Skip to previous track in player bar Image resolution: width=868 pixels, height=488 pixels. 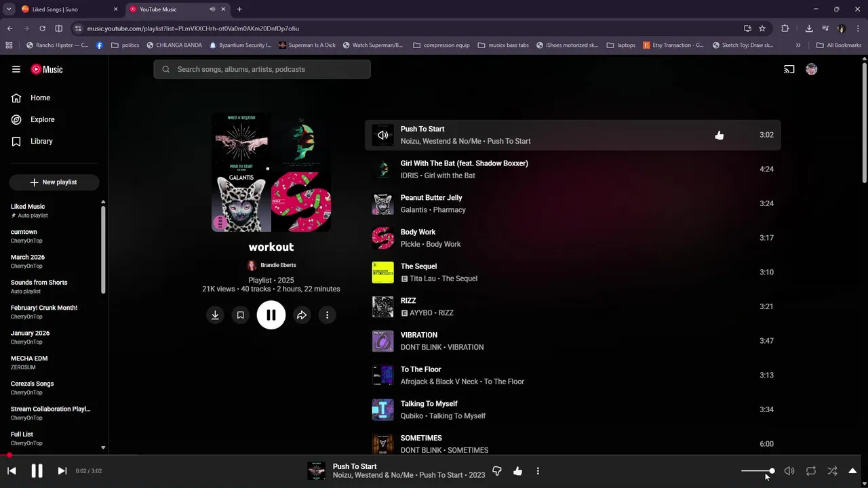click(x=12, y=471)
